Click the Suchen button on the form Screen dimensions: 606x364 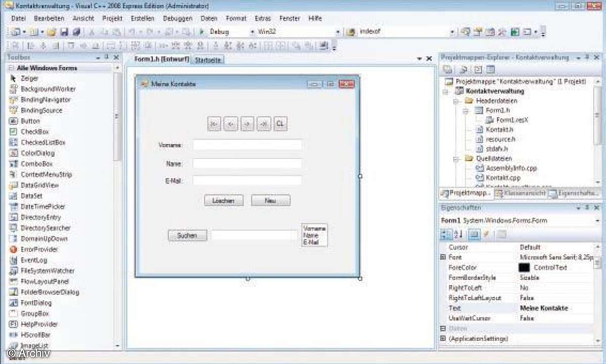(x=188, y=235)
